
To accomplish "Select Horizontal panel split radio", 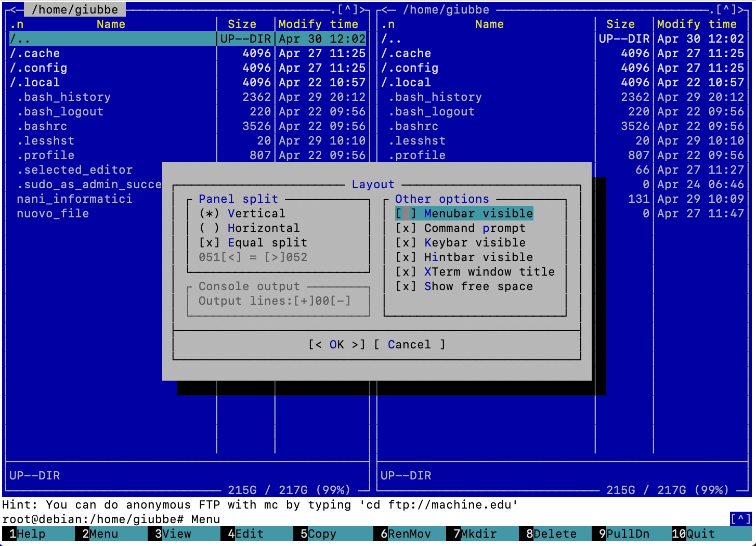I will tap(209, 228).
